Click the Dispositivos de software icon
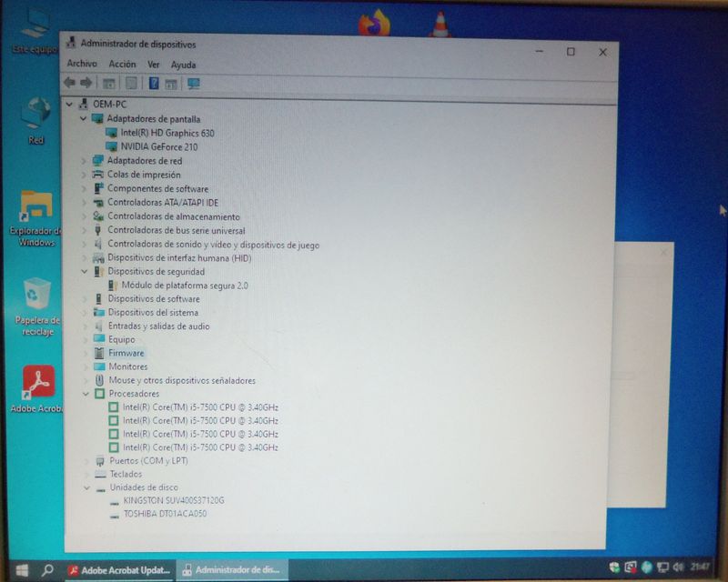 coord(98,299)
